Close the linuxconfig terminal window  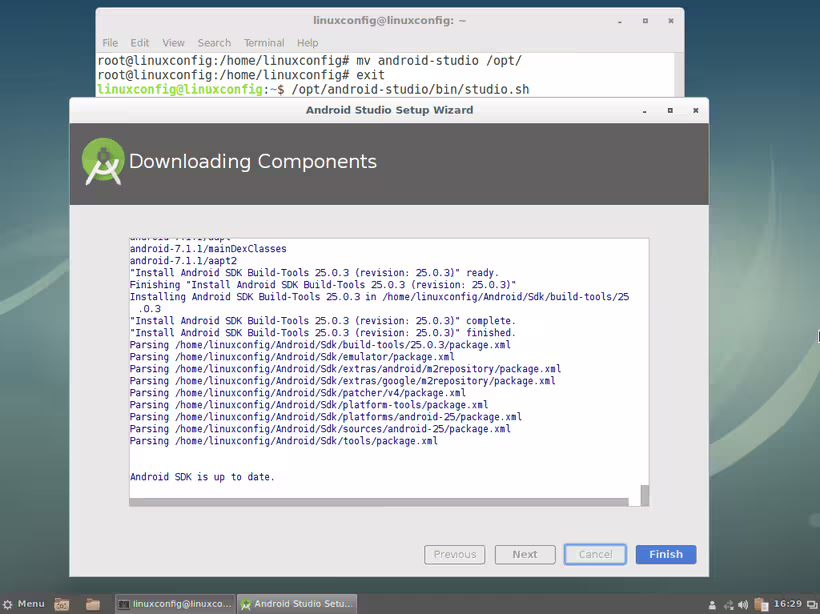[x=670, y=21]
